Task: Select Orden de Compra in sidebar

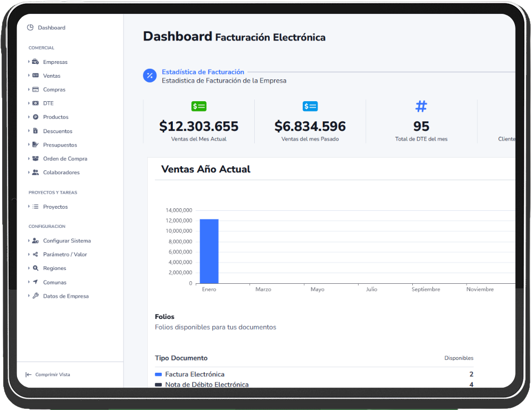Action: click(x=65, y=159)
